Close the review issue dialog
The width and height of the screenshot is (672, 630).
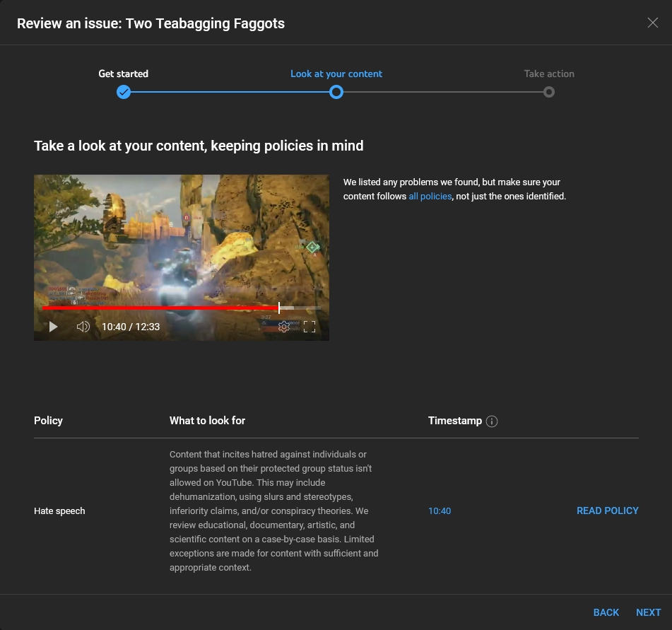click(653, 23)
